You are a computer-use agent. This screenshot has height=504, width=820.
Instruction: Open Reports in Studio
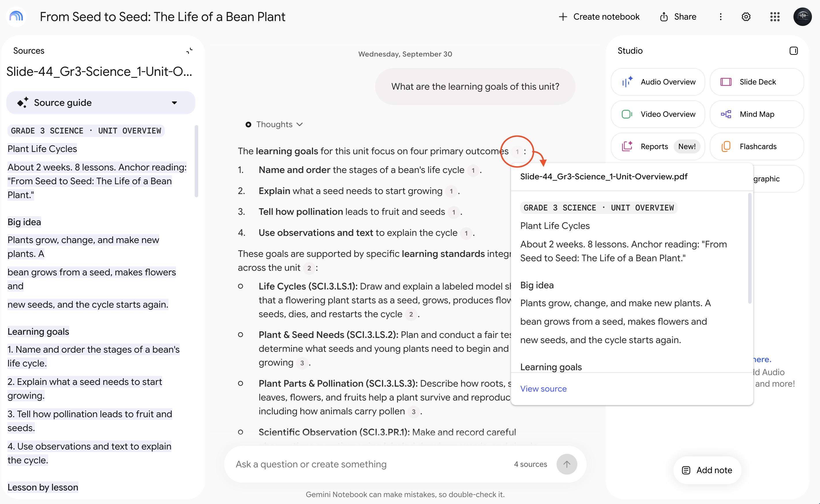coord(658,147)
